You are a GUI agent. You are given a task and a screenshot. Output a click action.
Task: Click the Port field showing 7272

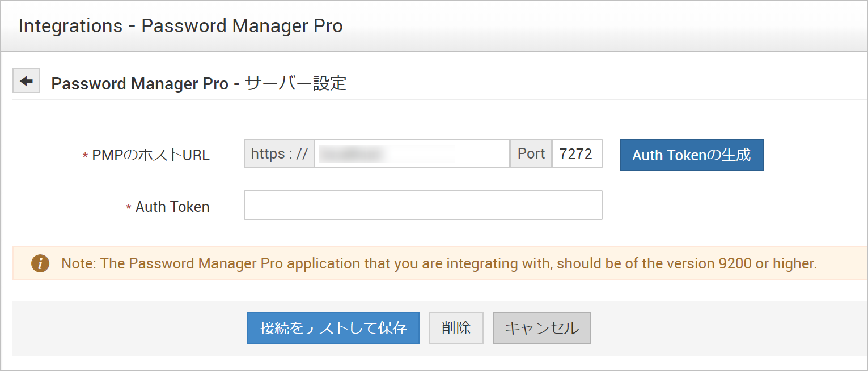tap(577, 154)
